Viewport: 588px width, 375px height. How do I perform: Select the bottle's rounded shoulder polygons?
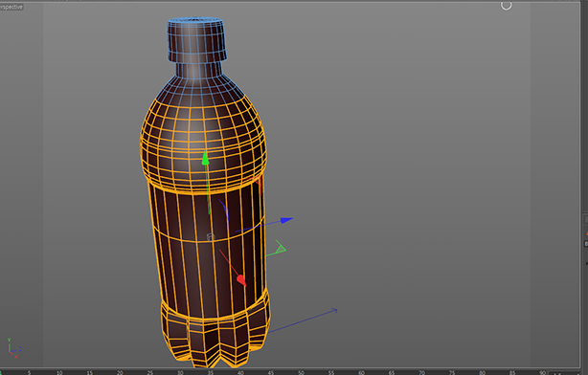[204, 143]
